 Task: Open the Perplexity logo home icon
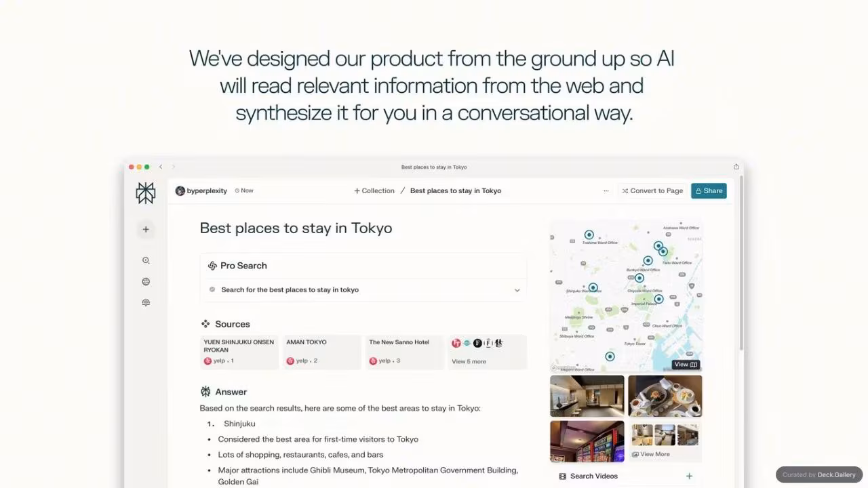coord(145,193)
